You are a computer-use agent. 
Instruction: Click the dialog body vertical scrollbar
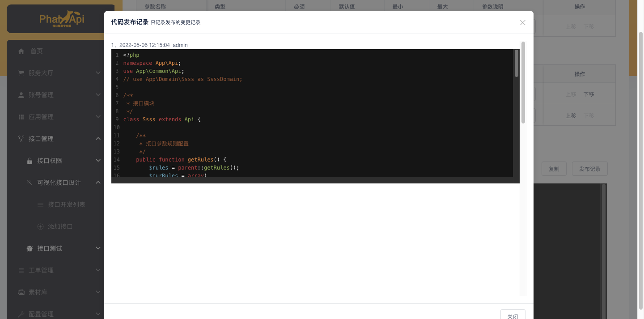click(523, 83)
